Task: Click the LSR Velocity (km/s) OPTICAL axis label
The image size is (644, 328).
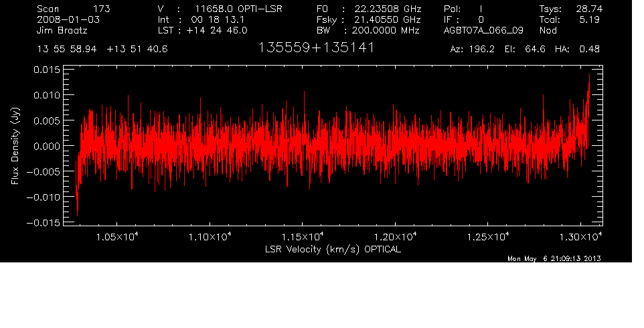Action: (x=333, y=249)
